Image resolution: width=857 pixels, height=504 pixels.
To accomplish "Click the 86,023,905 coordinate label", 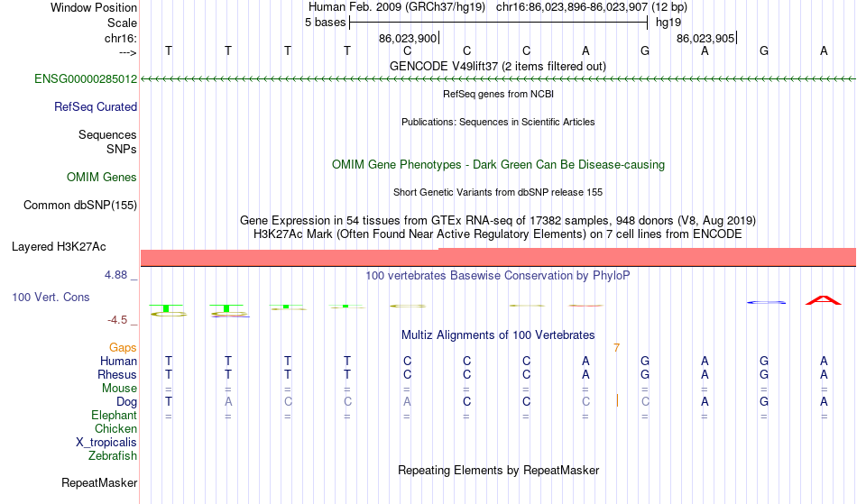I will 705,38.
